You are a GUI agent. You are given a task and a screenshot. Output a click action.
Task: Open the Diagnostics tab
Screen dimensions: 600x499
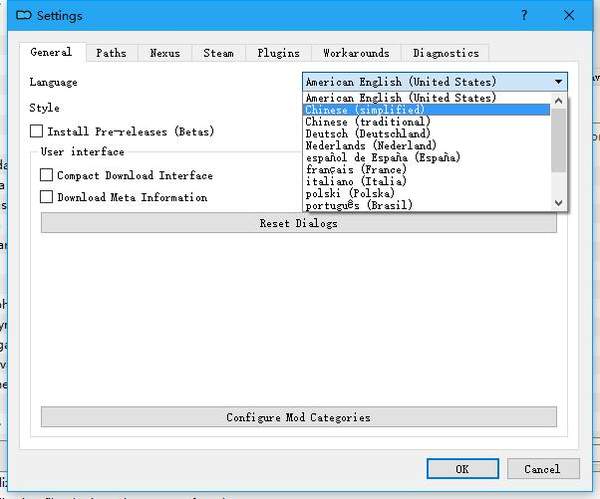445,53
